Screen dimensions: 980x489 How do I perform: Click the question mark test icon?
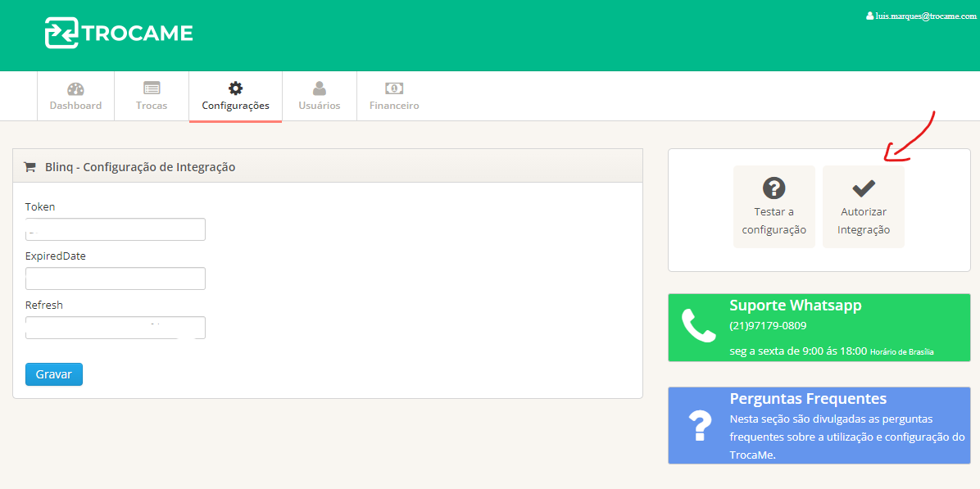[x=774, y=188]
